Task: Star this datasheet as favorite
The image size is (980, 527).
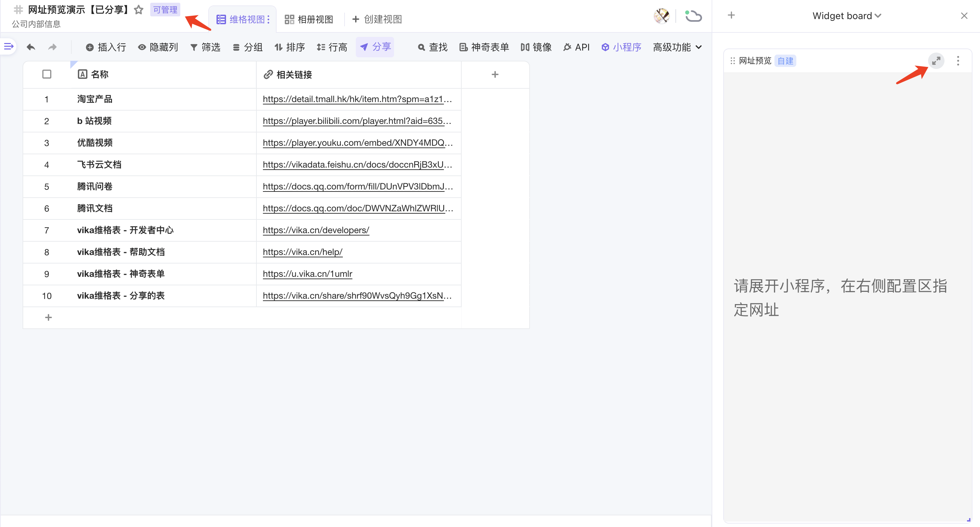Action: coord(139,10)
